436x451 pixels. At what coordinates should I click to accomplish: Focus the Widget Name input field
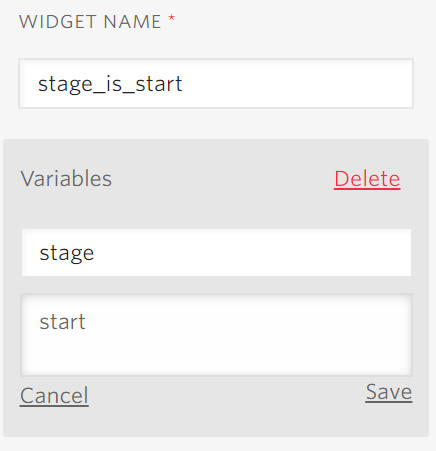(216, 83)
